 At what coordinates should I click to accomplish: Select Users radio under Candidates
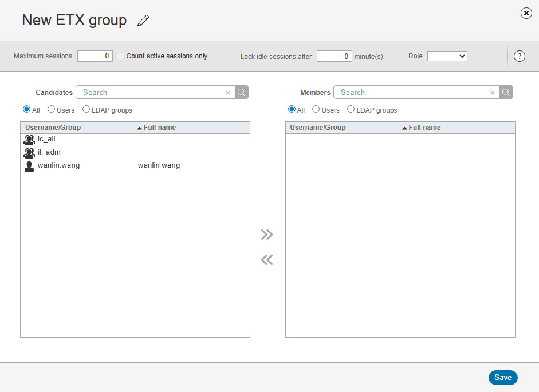[x=52, y=109]
